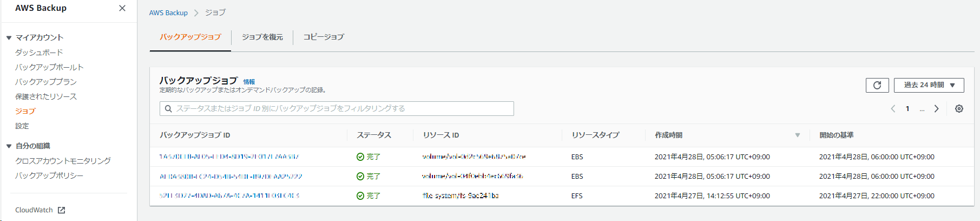Click the 情報 info link beside the heading
Viewport: 980px width, 221px height.
coord(249,82)
